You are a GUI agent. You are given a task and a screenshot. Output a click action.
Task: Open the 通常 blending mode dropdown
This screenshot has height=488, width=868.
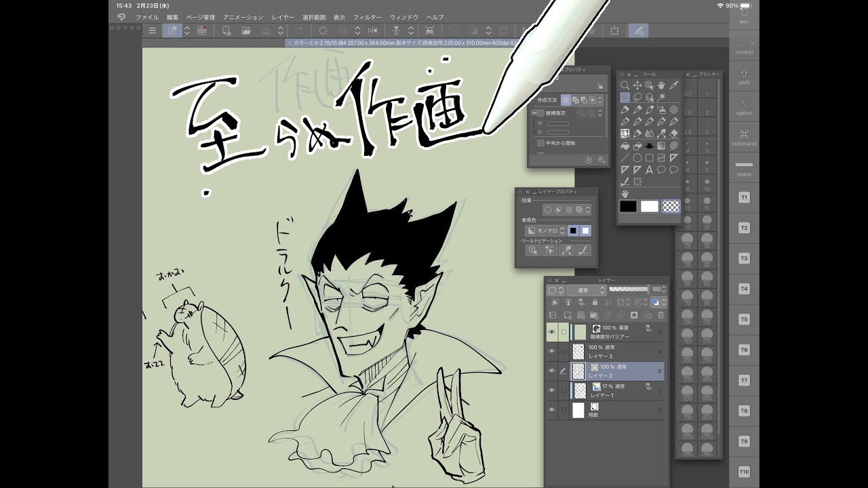click(x=586, y=290)
